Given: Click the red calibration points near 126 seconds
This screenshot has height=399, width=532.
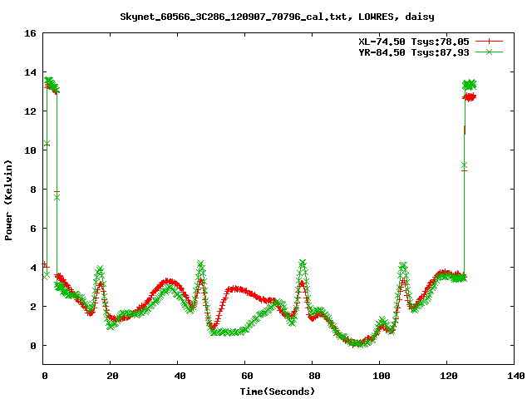Looking at the screenshot, I should coord(470,97).
